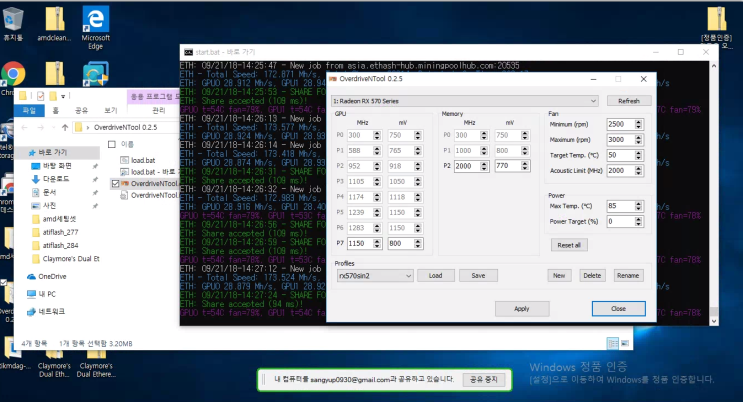743x402 pixels.
Task: Open the top-right desktop zip folder
Action: click(716, 26)
